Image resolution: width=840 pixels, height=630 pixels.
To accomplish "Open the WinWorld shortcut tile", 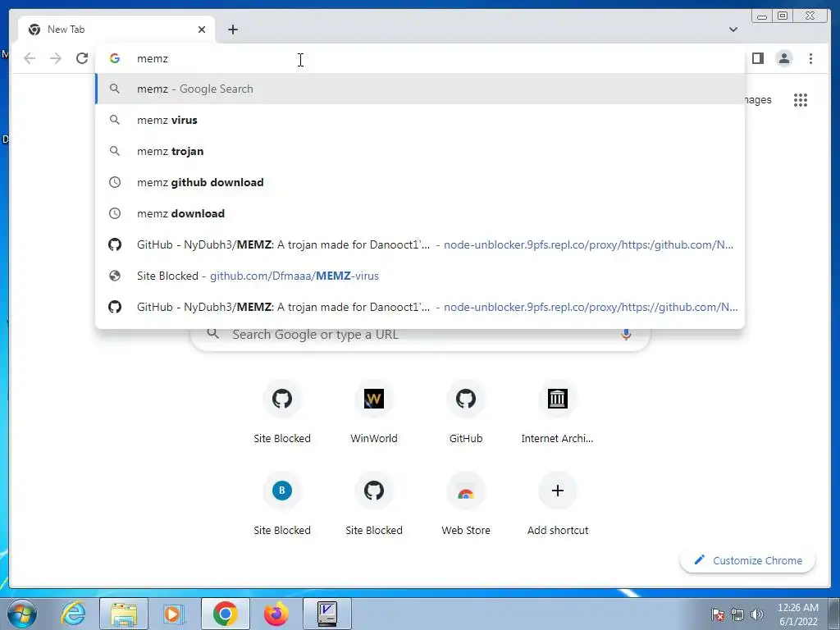I will [x=374, y=413].
